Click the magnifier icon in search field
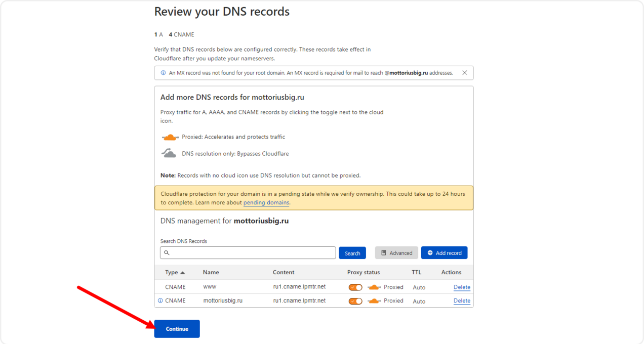The image size is (644, 344). tap(167, 252)
